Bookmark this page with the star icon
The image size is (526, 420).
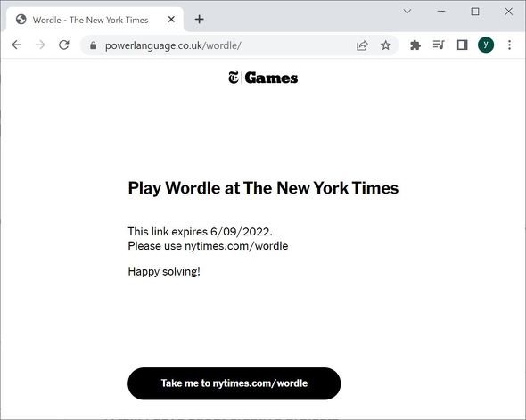pyautogui.click(x=386, y=45)
